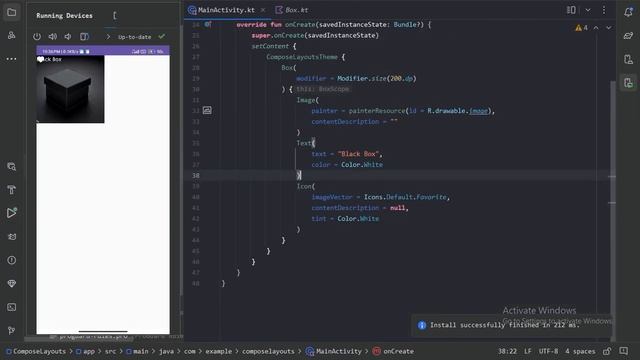The width and height of the screenshot is (640, 360).
Task: Open the Notifications bell icon
Action: pos(629,12)
